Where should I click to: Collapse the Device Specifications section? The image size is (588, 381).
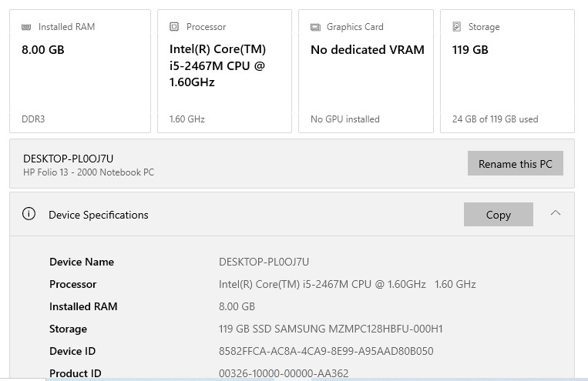(556, 213)
